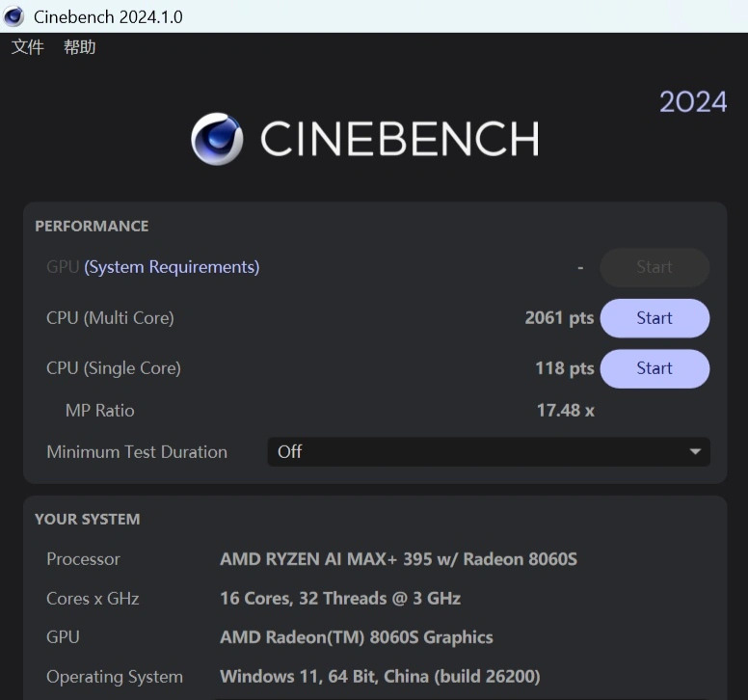Select the 16 Cores, 32 Threads value
The width and height of the screenshot is (748, 700).
point(340,599)
